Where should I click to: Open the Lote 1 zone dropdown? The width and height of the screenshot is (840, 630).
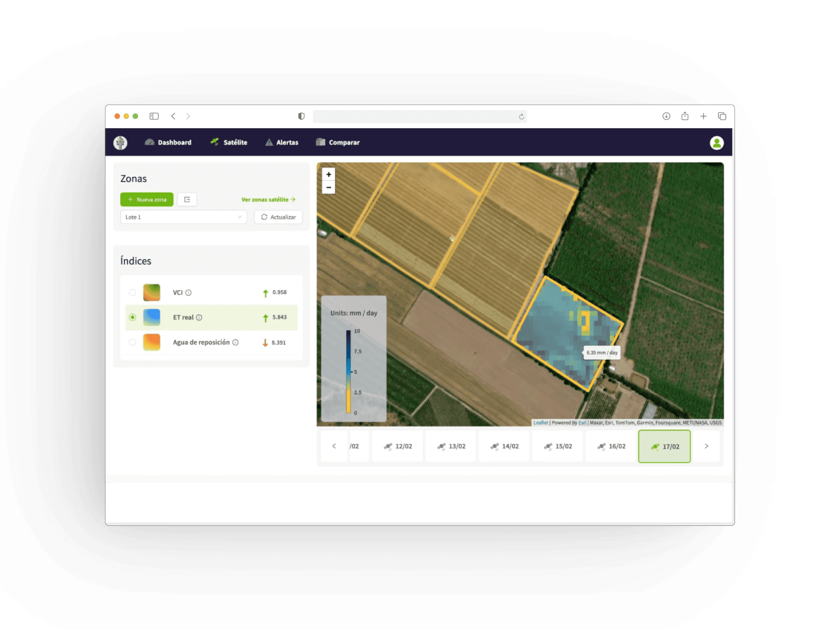click(x=183, y=217)
